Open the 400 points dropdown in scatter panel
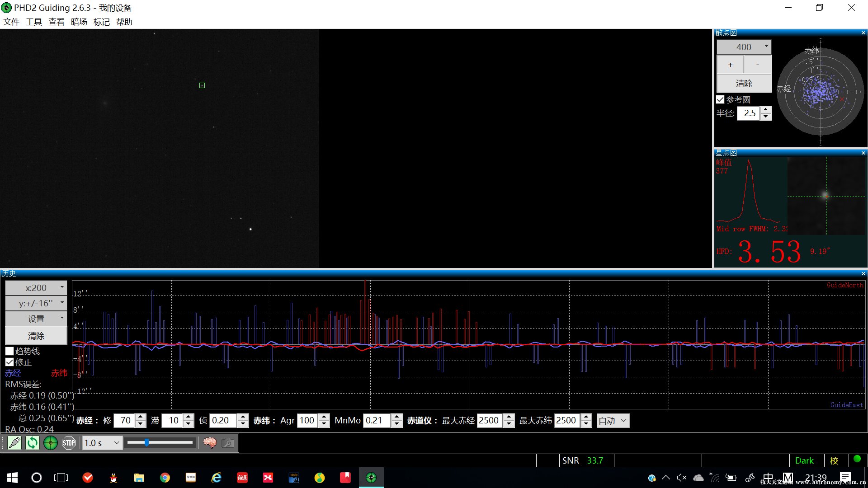This screenshot has width=868, height=488. 744,47
